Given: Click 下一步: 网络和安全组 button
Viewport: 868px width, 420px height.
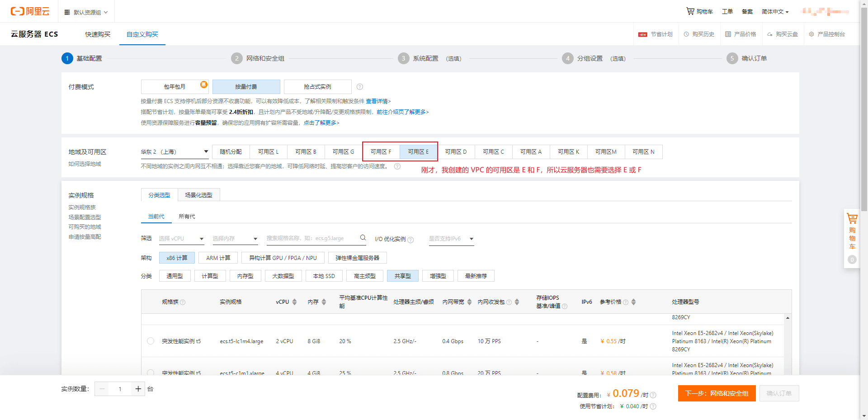Looking at the screenshot, I should [x=717, y=393].
